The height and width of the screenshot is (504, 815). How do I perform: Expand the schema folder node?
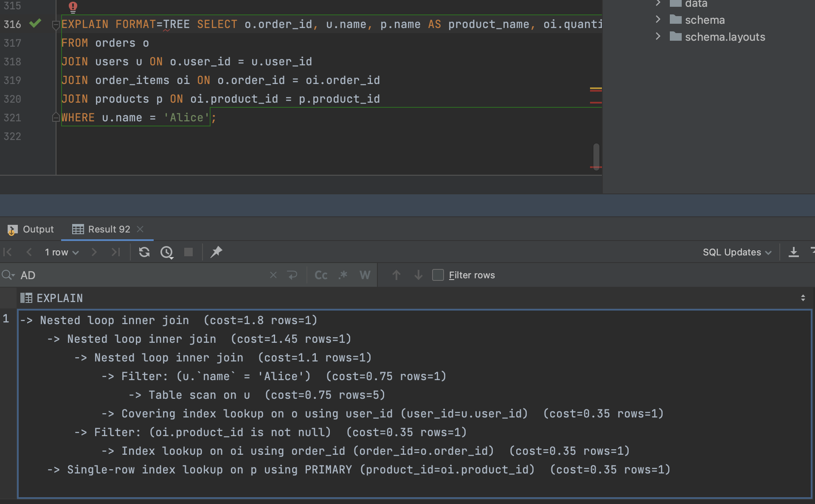pyautogui.click(x=658, y=20)
